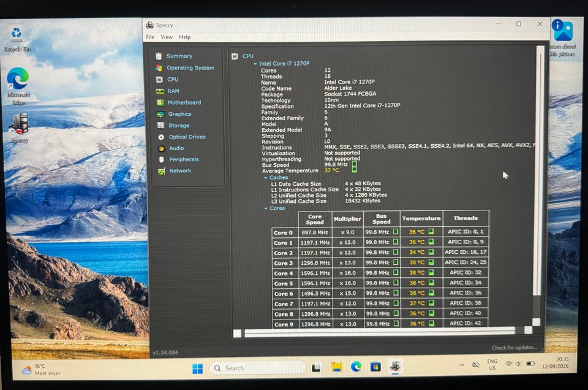
Task: Click version text v1.34.084
Action: [165, 353]
